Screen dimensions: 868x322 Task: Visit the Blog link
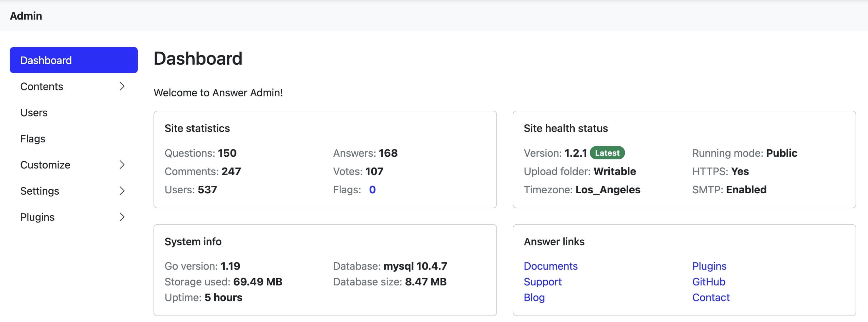coord(534,298)
